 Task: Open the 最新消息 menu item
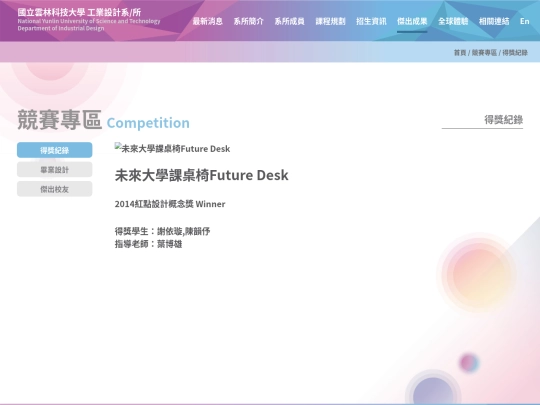tap(207, 21)
